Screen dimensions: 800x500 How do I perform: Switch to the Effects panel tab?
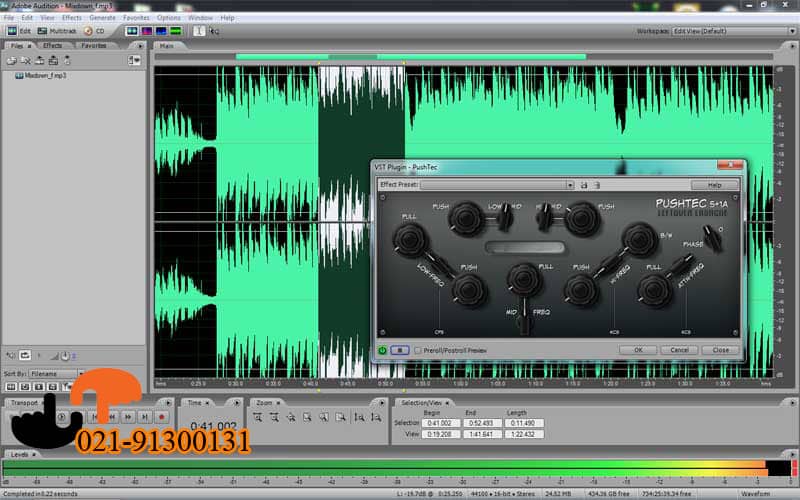(52, 46)
